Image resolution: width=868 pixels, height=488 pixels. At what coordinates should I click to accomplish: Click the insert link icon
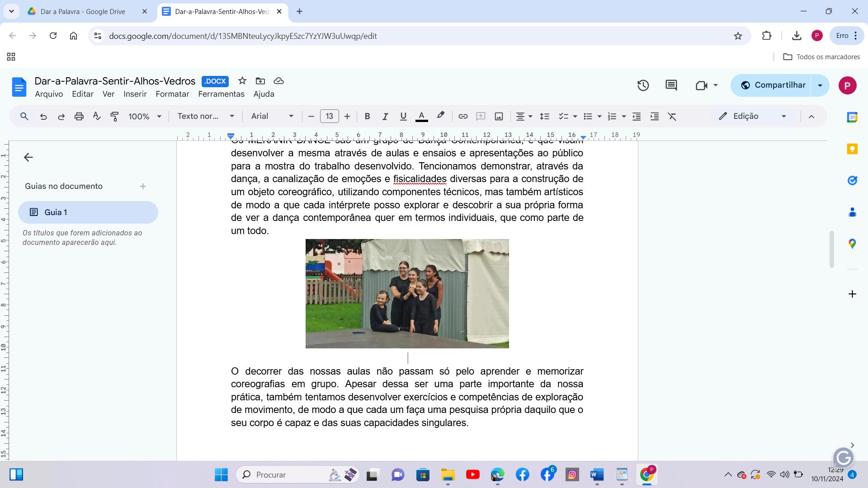click(x=462, y=117)
